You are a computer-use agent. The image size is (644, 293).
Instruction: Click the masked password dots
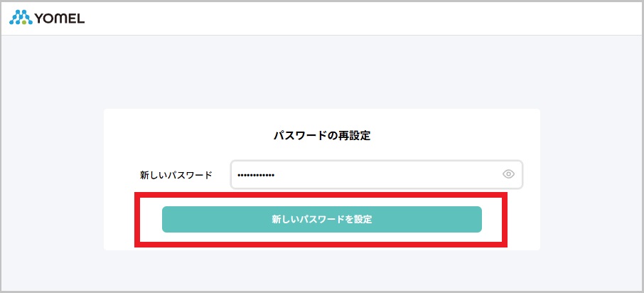(256, 175)
